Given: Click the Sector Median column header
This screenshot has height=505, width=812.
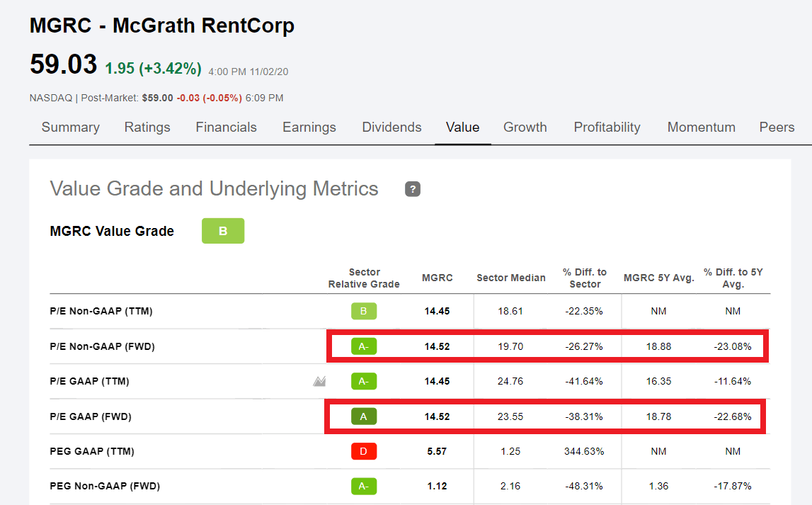Looking at the screenshot, I should point(511,278).
